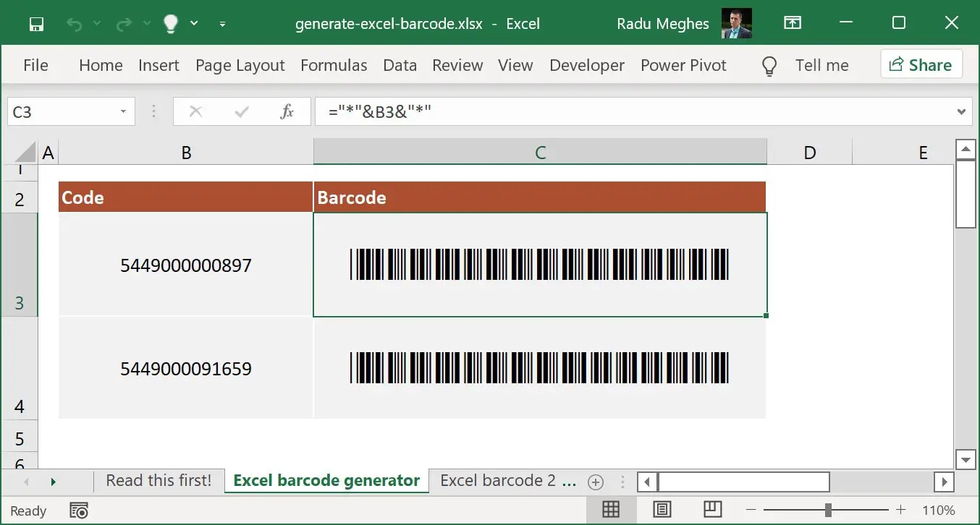Expand the Customize Quick Access Toolbar menu
This screenshot has height=525, width=980.
(x=222, y=24)
